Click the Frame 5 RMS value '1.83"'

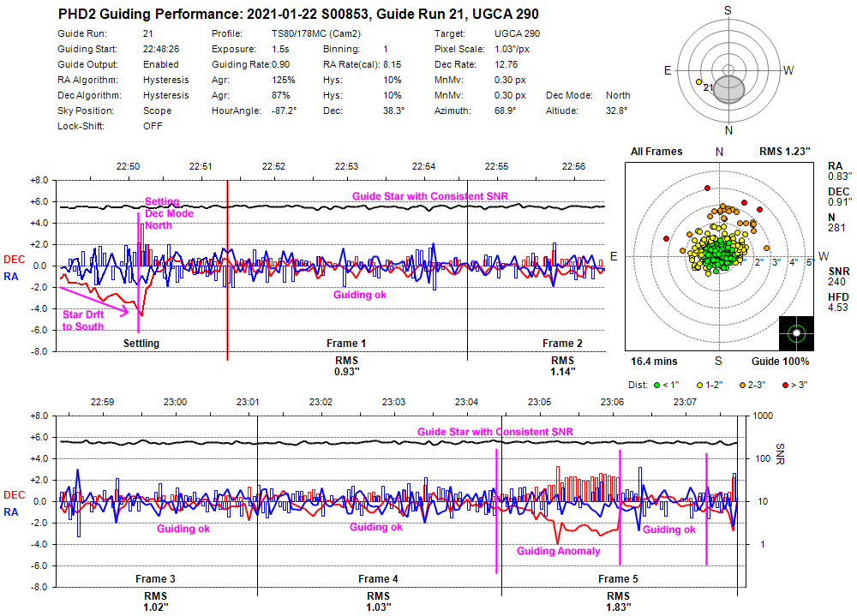pos(618,607)
